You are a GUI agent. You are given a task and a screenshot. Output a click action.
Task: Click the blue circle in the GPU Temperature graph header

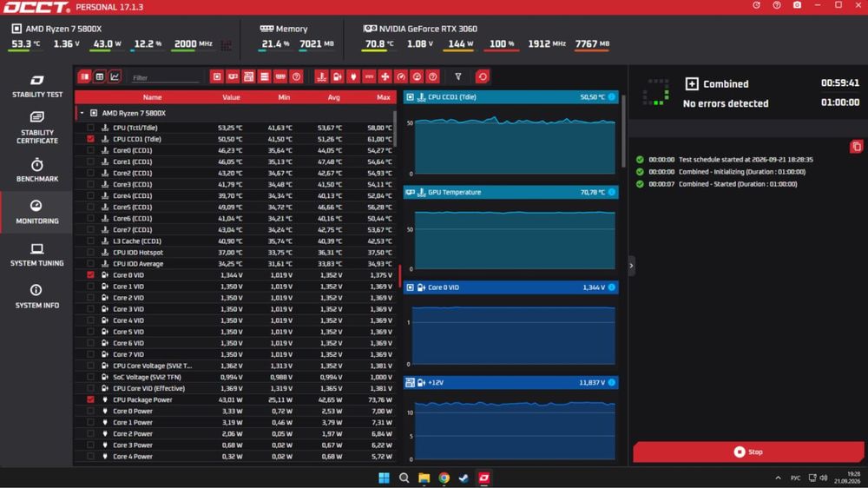(612, 192)
